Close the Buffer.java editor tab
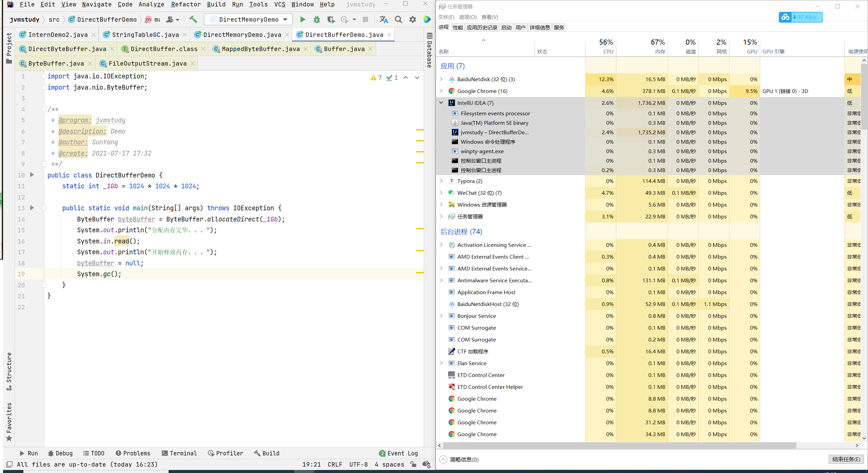868x473 pixels. pyautogui.click(x=370, y=49)
